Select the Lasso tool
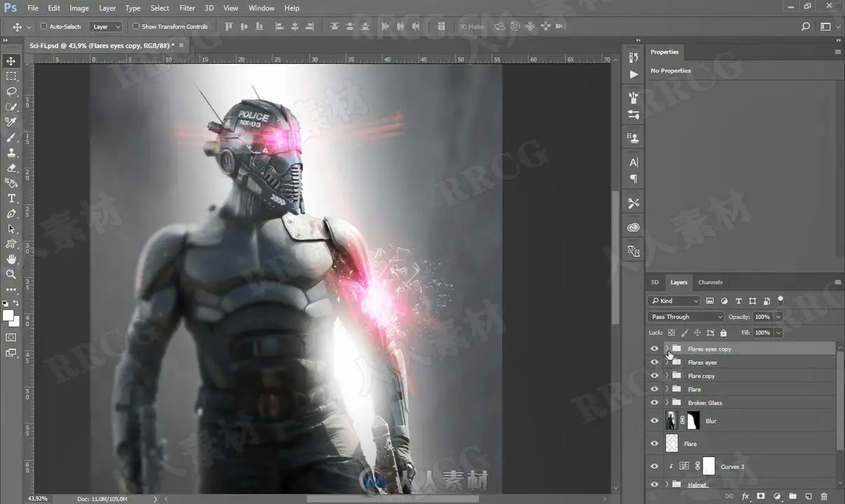This screenshot has height=504, width=845. click(11, 92)
